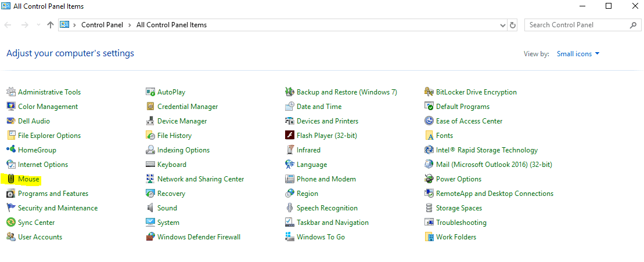Click the Programs and Features icon
The image size is (644, 262).
[x=11, y=193]
